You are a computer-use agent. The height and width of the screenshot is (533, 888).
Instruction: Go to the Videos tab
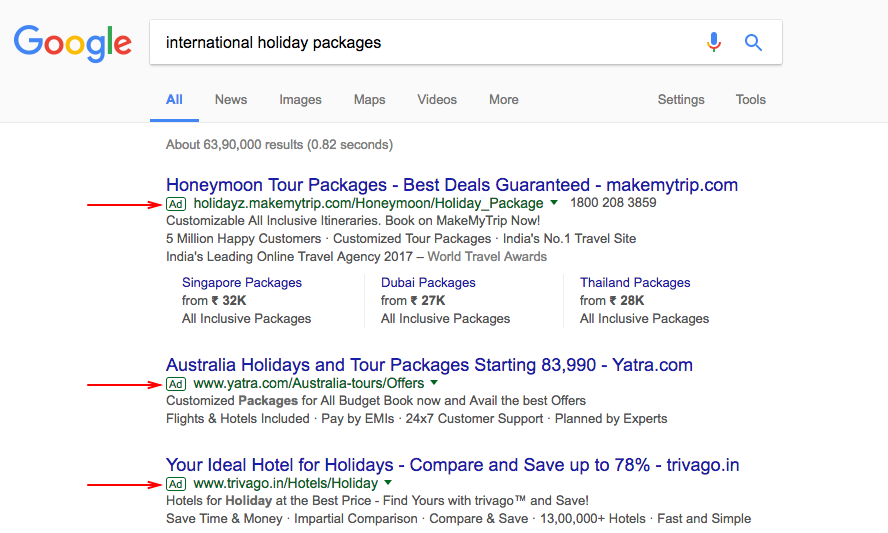(437, 100)
